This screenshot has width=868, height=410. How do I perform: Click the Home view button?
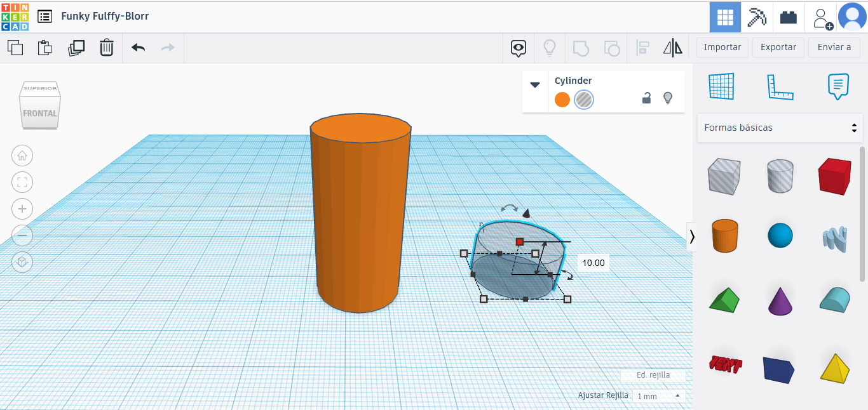coord(22,155)
